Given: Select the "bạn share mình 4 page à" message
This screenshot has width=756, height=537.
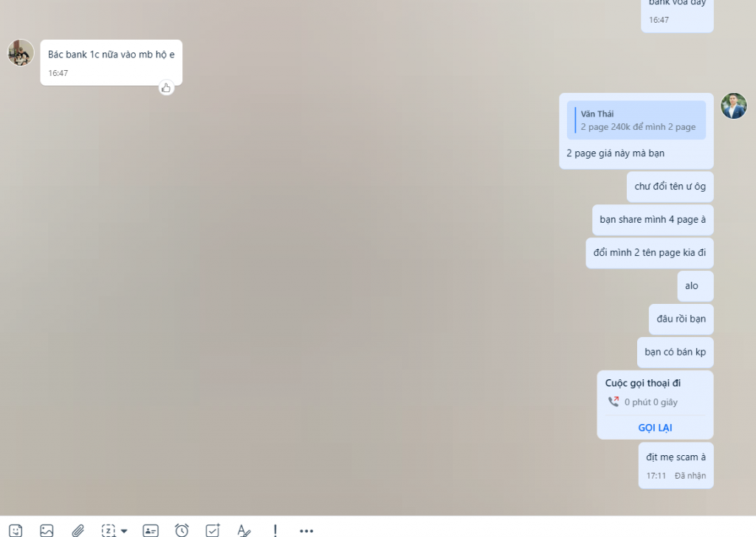Looking at the screenshot, I should [652, 220].
